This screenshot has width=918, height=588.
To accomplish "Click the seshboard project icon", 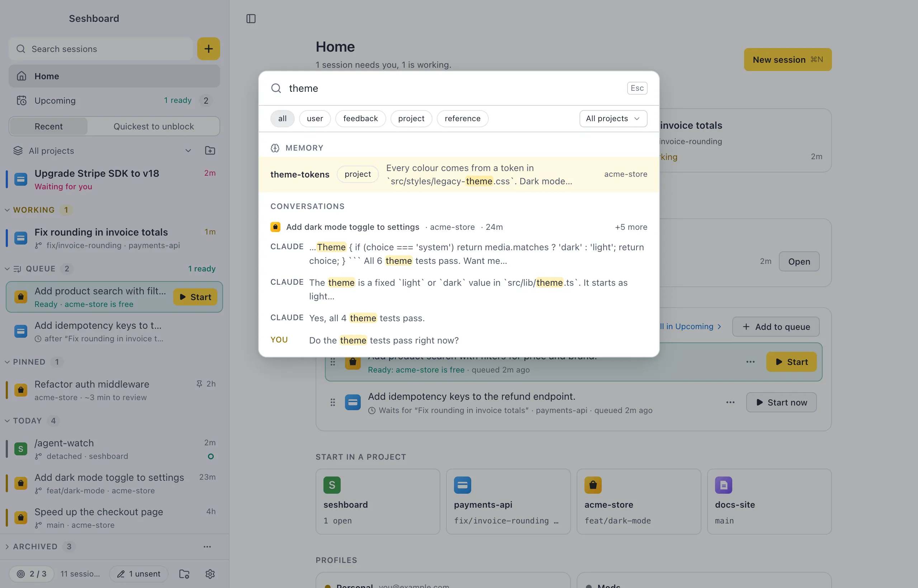I will pyautogui.click(x=332, y=485).
